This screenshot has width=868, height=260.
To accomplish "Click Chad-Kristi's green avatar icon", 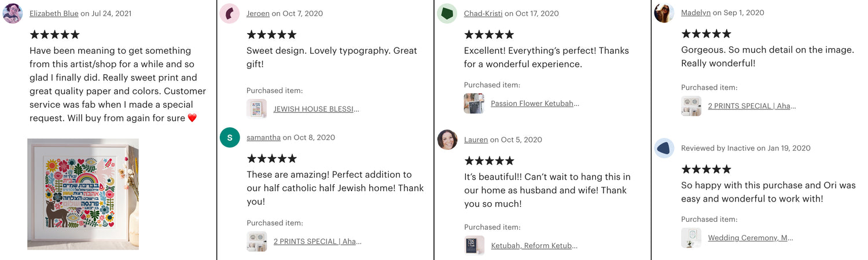I will [447, 13].
